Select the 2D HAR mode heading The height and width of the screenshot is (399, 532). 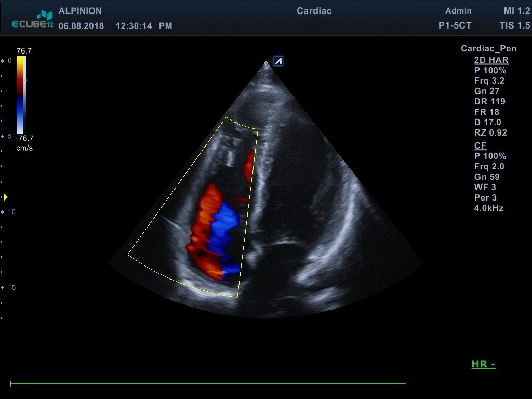pyautogui.click(x=491, y=60)
